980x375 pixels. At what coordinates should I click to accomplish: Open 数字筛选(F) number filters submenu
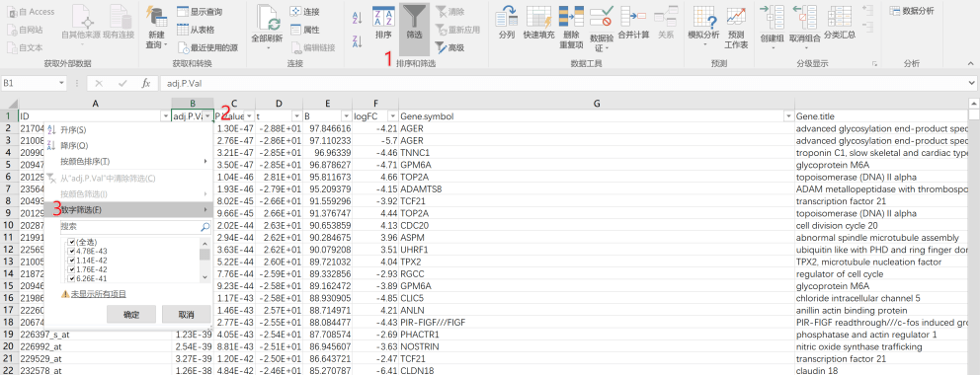128,209
